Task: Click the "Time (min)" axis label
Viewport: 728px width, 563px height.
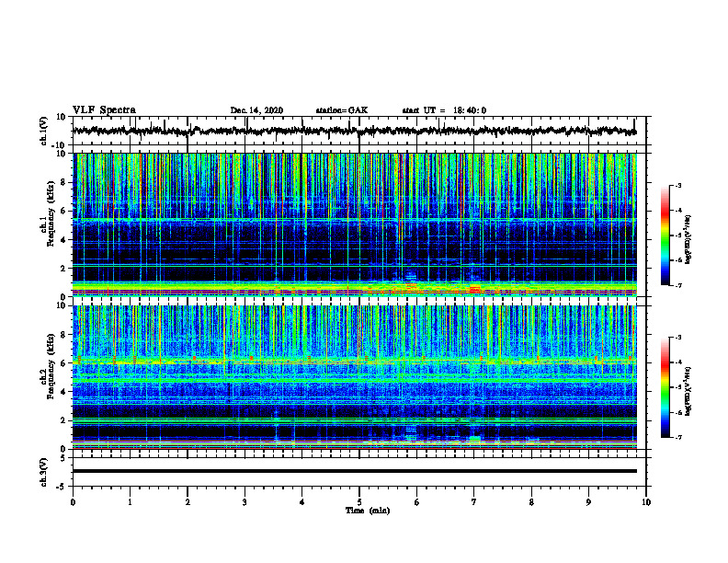Action: click(x=368, y=511)
